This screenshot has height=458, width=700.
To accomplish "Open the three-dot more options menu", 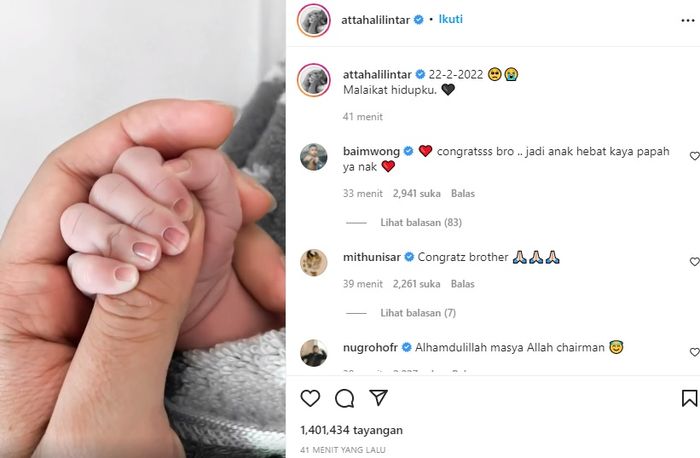I will [x=688, y=21].
